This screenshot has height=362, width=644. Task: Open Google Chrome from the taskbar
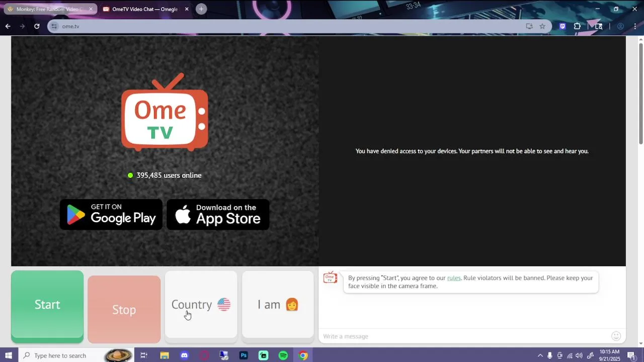(x=303, y=355)
